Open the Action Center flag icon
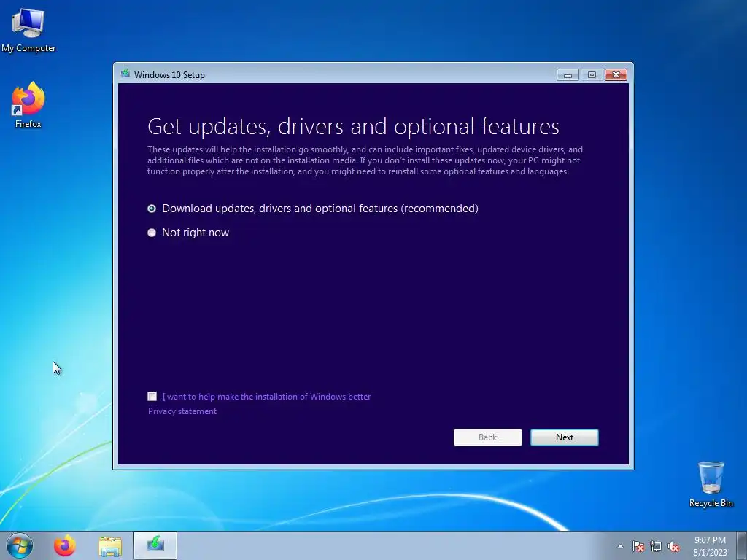 point(638,547)
